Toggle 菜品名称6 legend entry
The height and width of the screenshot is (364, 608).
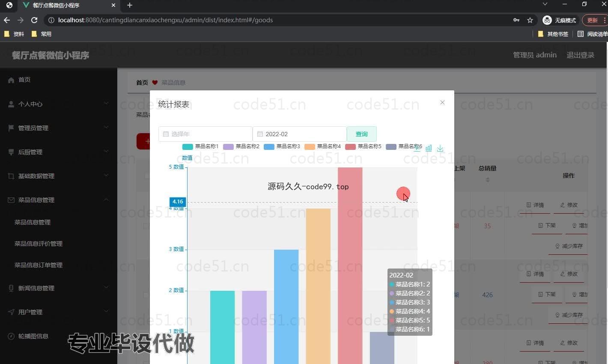click(404, 146)
